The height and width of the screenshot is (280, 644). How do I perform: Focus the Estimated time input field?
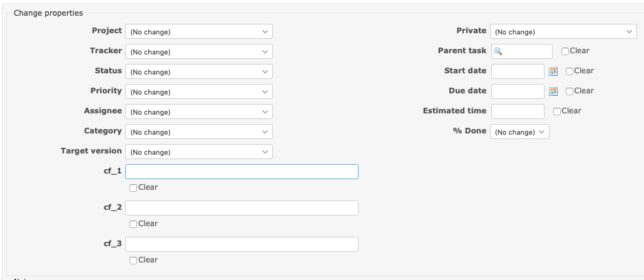point(518,111)
